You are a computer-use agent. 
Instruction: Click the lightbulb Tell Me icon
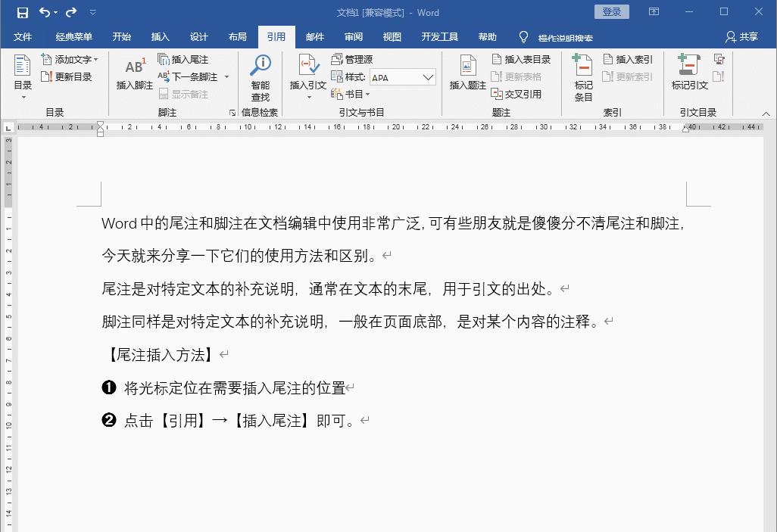click(523, 37)
